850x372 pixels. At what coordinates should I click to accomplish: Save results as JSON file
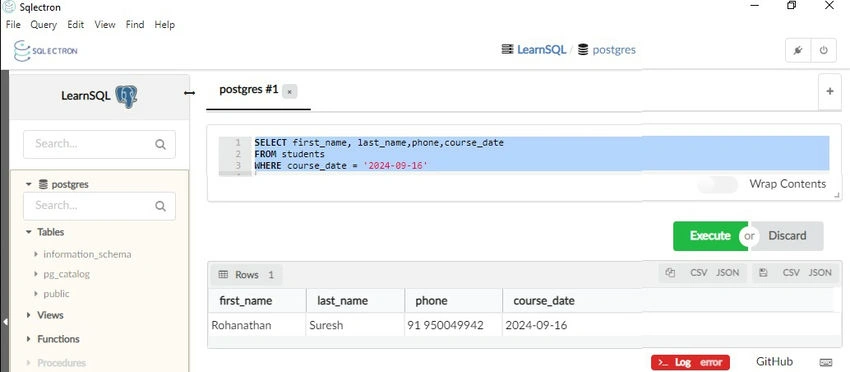[820, 273]
